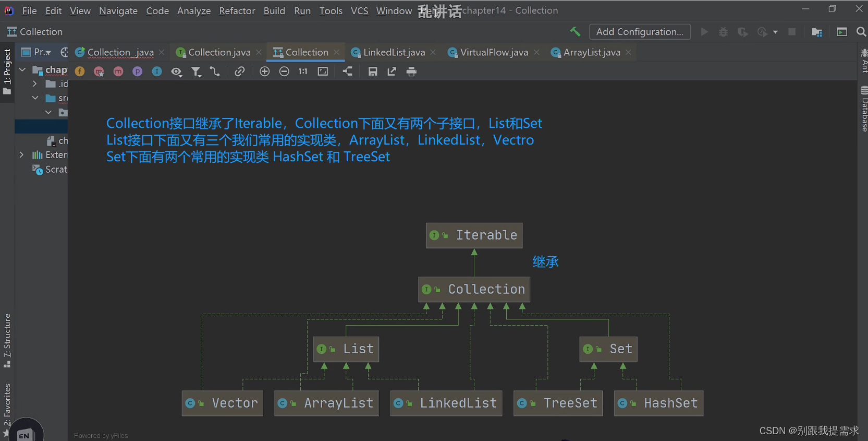The image size is (868, 441).
Task: Collapse the chapter project root node
Action: [22, 69]
